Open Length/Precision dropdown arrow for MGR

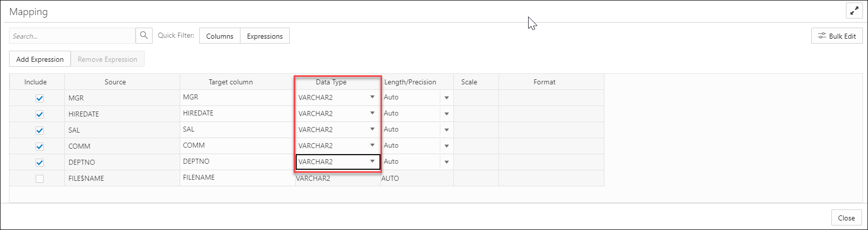[446, 98]
